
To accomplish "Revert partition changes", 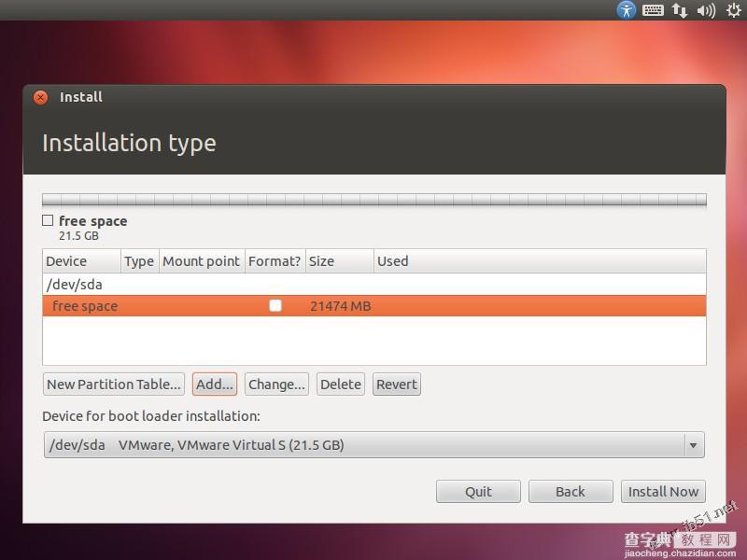I will [396, 385].
